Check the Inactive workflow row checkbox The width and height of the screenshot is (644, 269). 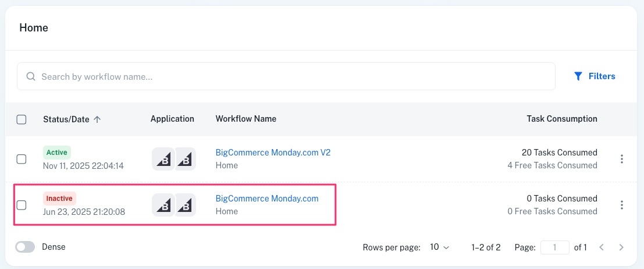coord(22,205)
